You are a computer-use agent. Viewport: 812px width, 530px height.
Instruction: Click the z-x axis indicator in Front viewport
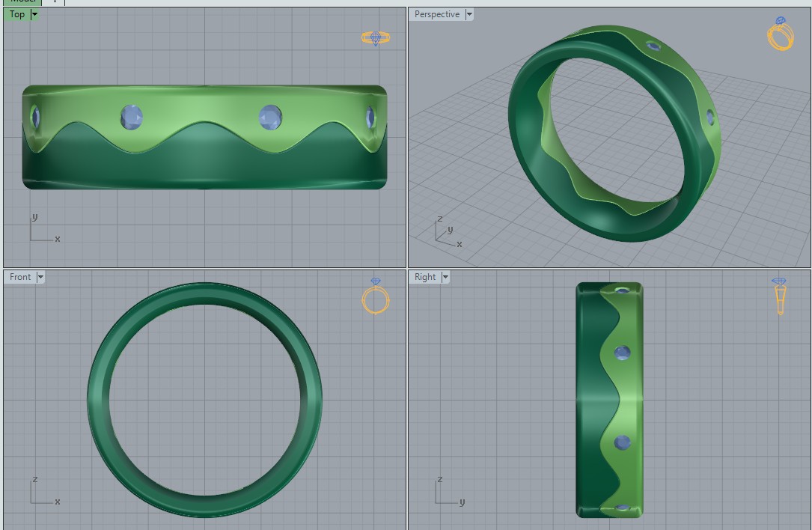click(42, 493)
